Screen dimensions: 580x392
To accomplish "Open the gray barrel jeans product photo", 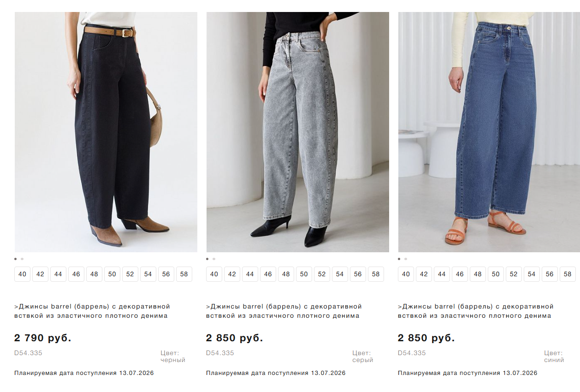I will pos(298,132).
